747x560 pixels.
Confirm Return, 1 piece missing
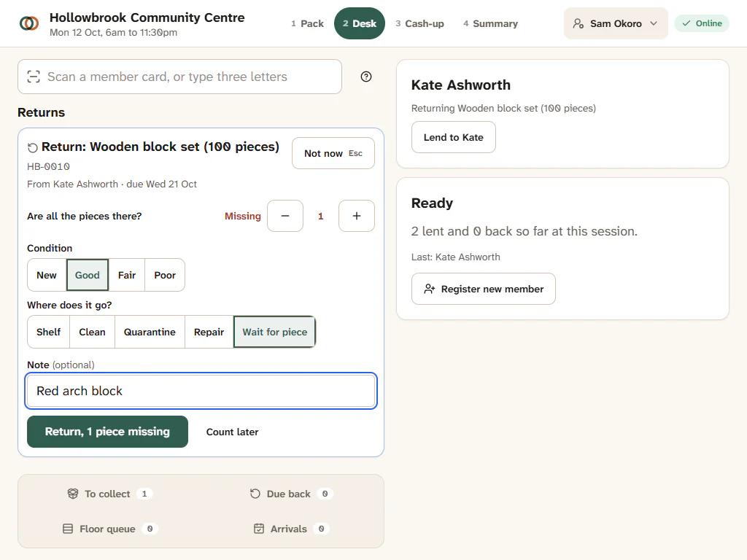click(107, 432)
